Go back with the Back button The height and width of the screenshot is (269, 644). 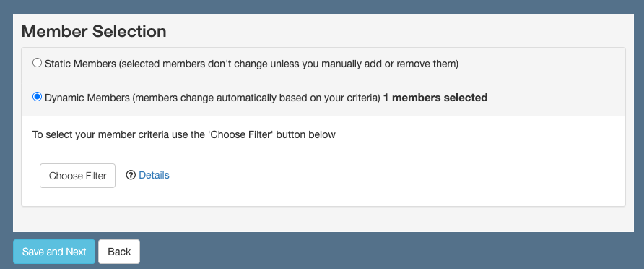point(119,252)
